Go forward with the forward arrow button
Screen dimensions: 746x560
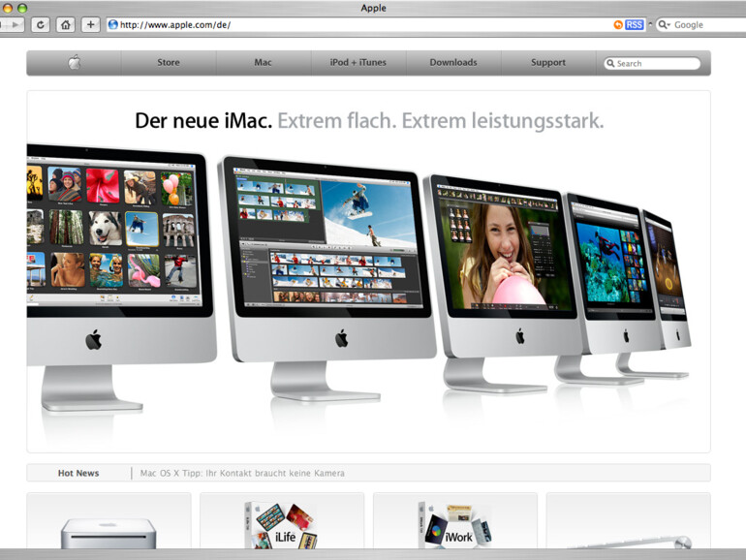(x=15, y=25)
